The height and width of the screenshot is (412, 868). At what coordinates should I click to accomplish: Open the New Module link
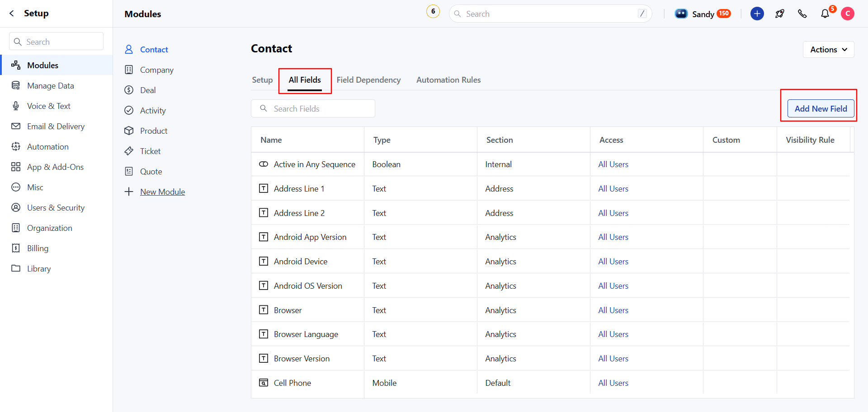(162, 192)
